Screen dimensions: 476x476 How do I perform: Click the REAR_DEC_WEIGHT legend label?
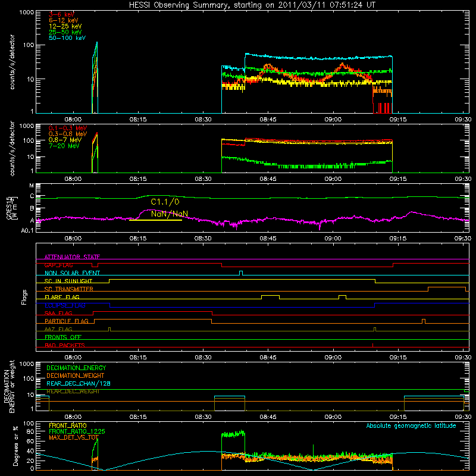pyautogui.click(x=73, y=392)
